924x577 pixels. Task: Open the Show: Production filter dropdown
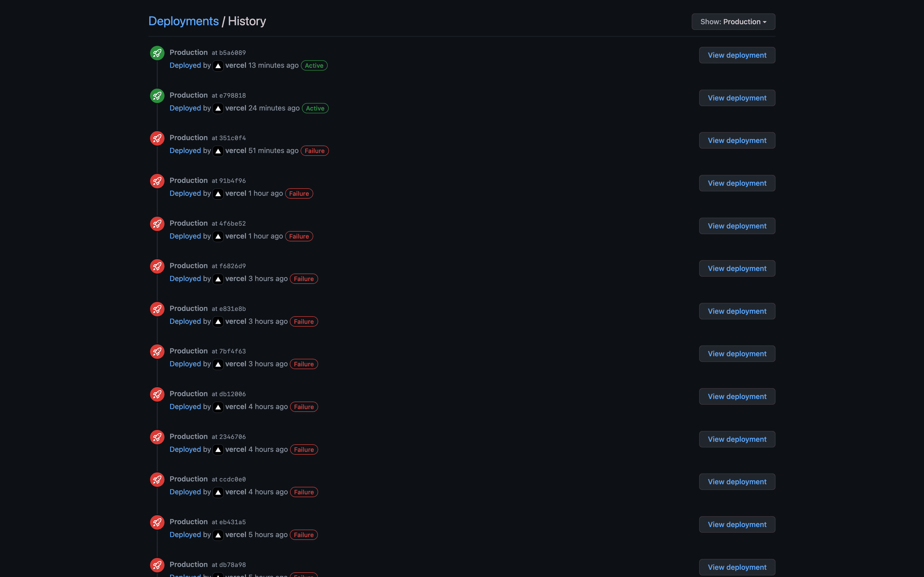point(733,22)
